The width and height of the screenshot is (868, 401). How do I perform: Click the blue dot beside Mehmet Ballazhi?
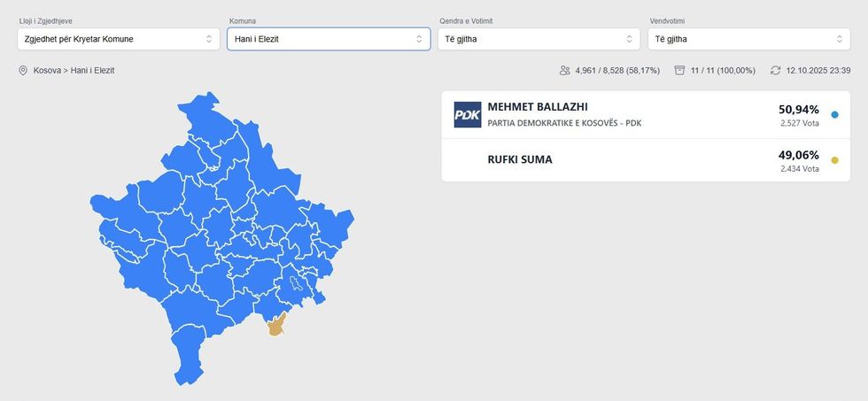[x=834, y=115]
